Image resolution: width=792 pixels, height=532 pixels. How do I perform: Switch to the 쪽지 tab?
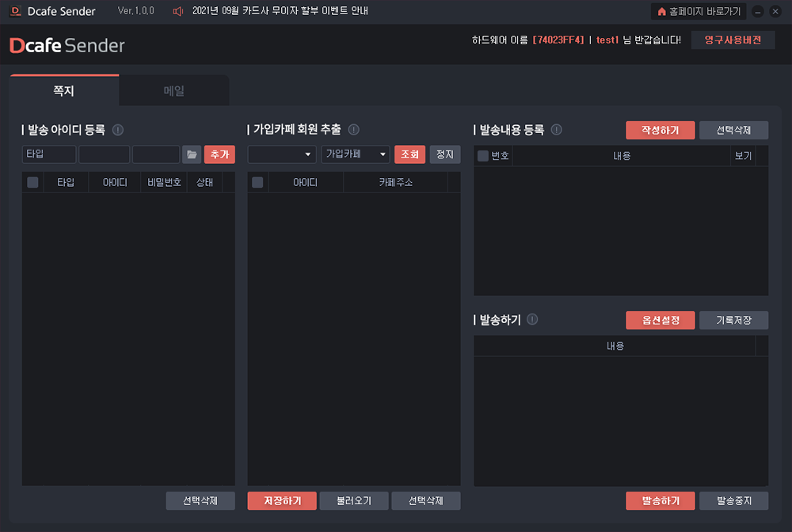click(64, 90)
